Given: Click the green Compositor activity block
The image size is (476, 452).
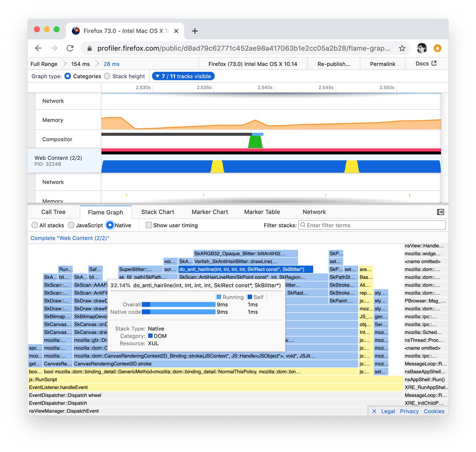Looking at the screenshot, I should (x=255, y=142).
